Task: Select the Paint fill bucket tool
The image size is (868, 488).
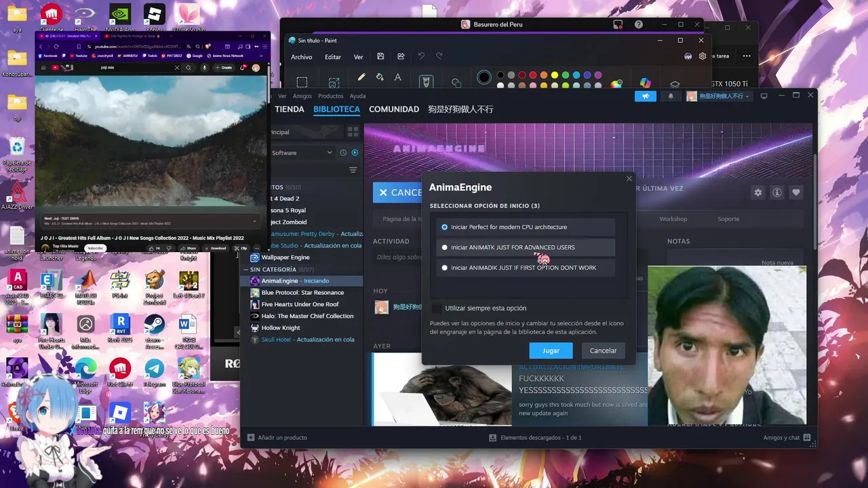Action: 380,78
